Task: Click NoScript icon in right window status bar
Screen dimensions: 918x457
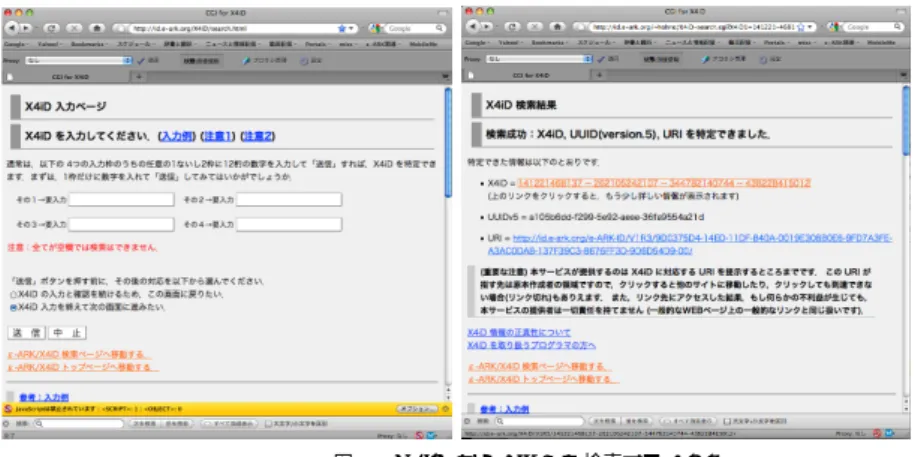Action: [878, 434]
